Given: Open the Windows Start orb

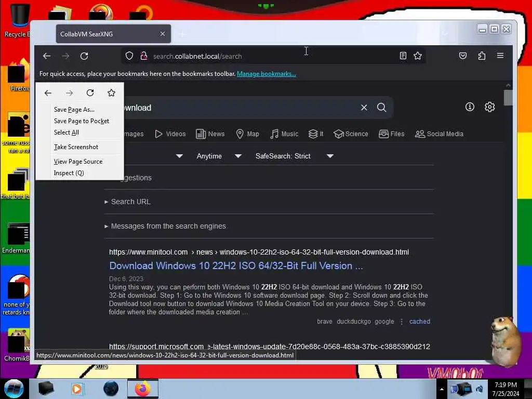Looking at the screenshot, I should tap(14, 389).
